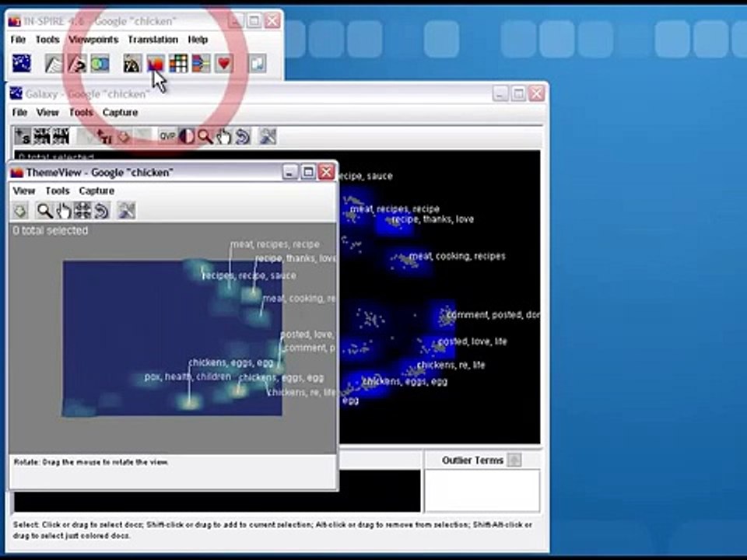This screenshot has height=560, width=747.
Task: Click the QVP icon in Galaxy toolbar
Action: click(167, 136)
